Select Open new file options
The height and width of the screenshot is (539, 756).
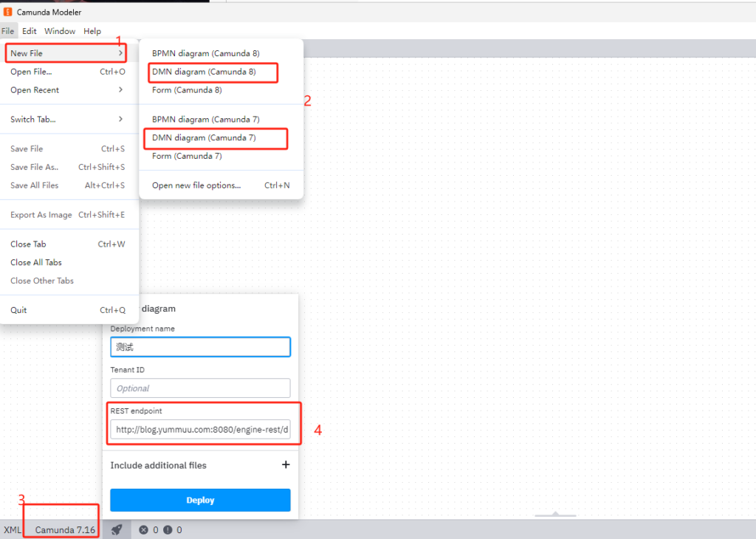[x=221, y=185]
